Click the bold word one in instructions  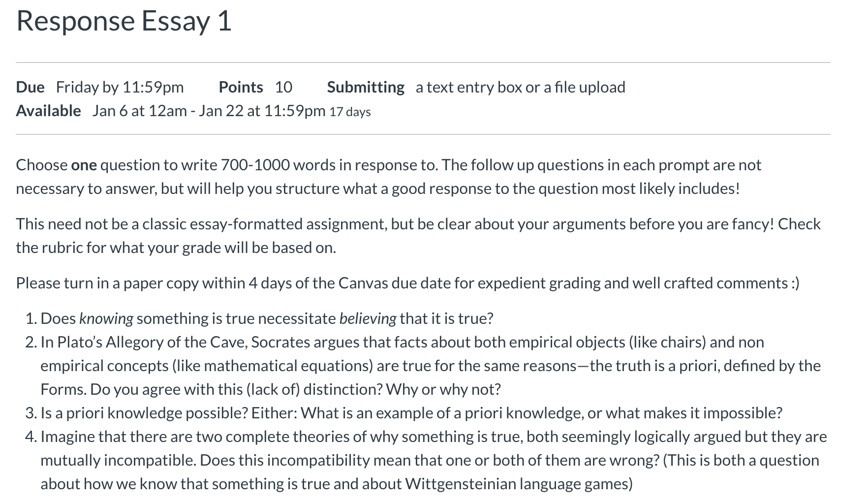84,165
